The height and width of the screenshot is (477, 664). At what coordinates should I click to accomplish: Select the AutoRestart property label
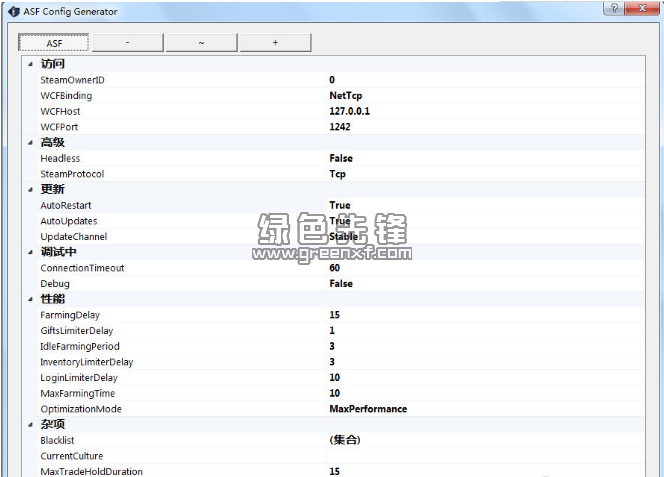66,205
